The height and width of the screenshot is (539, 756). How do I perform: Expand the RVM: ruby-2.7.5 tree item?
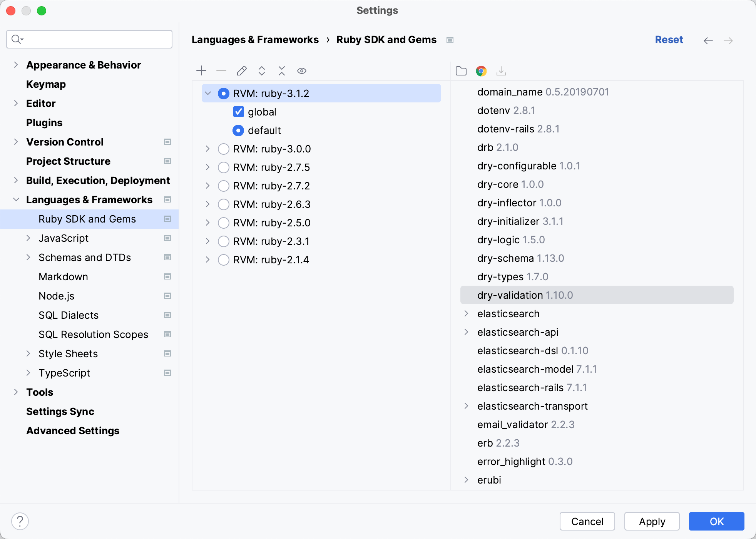[209, 167]
